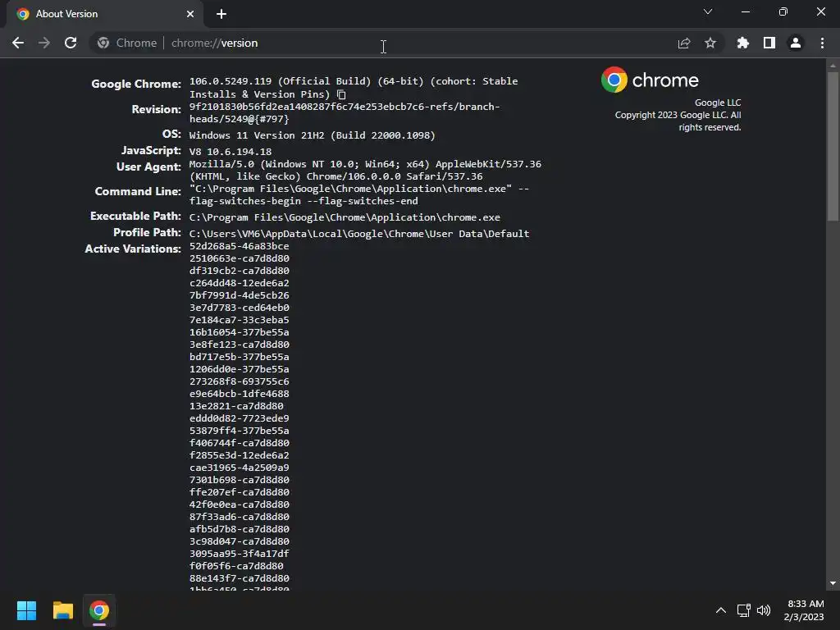840x630 pixels.
Task: Click the Chrome logo on the page
Action: point(650,80)
